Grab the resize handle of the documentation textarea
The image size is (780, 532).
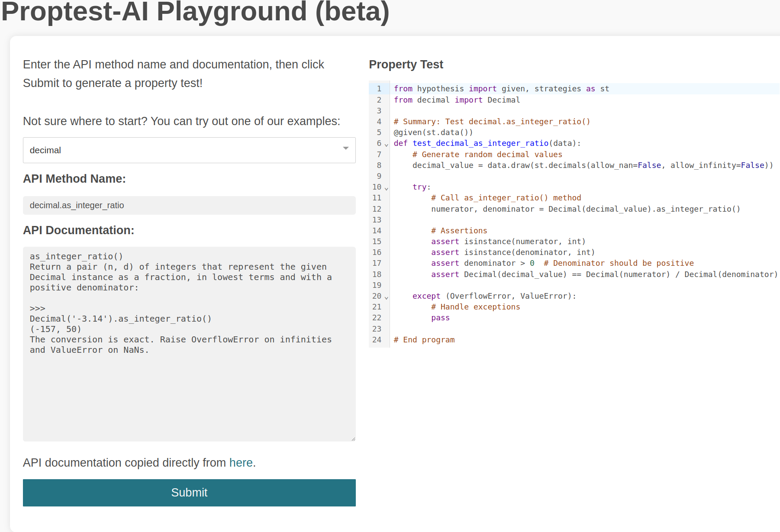pyautogui.click(x=353, y=439)
